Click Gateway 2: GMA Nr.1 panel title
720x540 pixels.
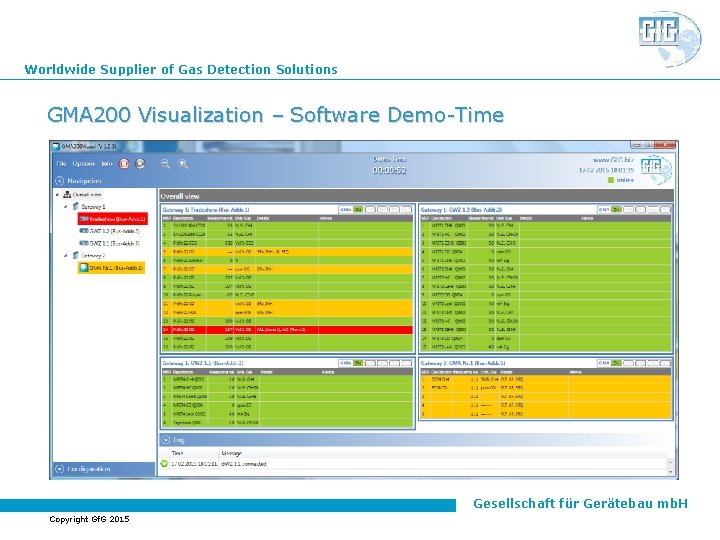point(463,363)
